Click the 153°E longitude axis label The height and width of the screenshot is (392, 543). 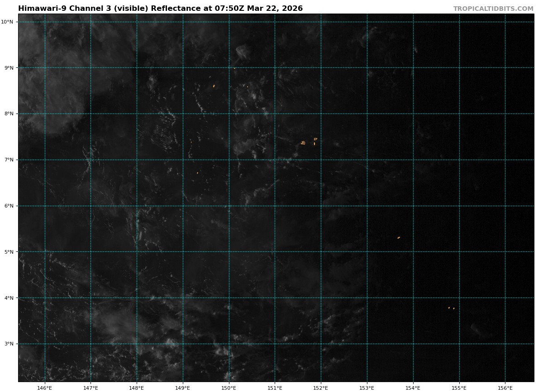point(367,387)
